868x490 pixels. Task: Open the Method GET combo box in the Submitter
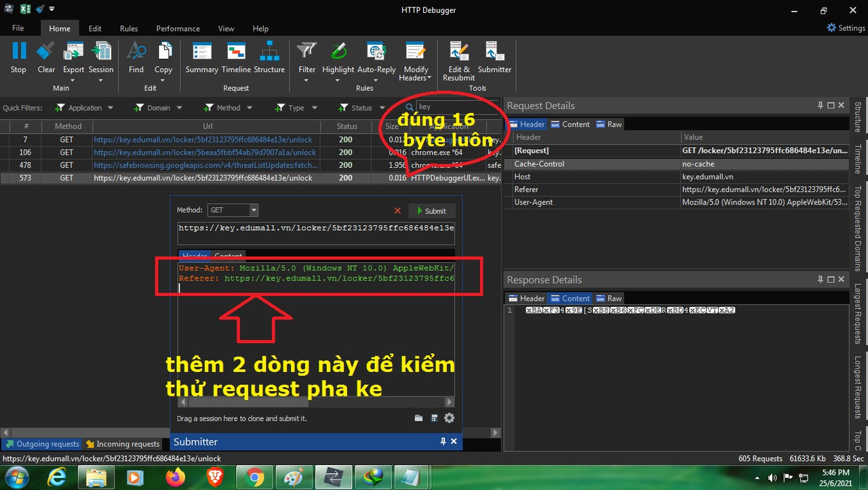click(233, 210)
